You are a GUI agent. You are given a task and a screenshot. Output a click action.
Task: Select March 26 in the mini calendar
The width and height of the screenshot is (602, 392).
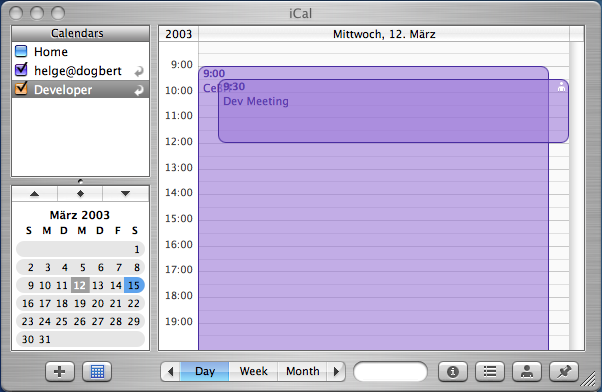coord(79,321)
